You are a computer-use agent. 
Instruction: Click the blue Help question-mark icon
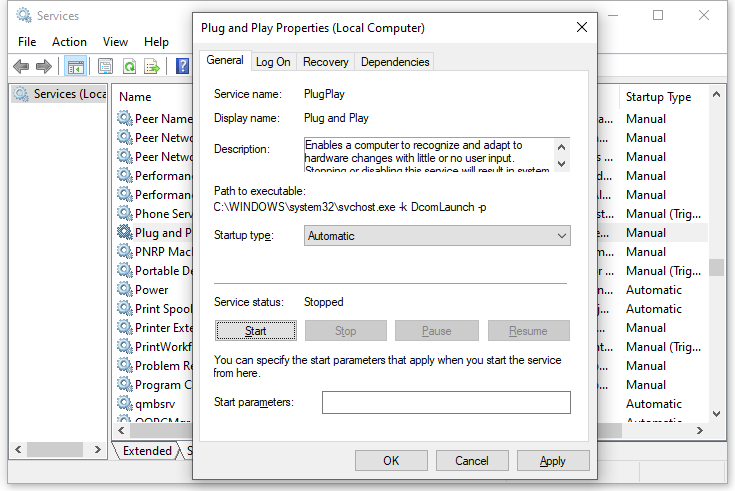[x=182, y=66]
